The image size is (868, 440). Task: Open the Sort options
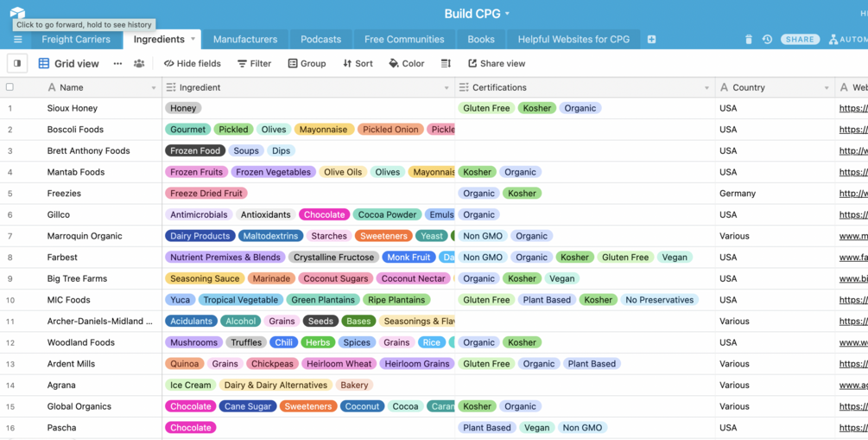pos(358,63)
